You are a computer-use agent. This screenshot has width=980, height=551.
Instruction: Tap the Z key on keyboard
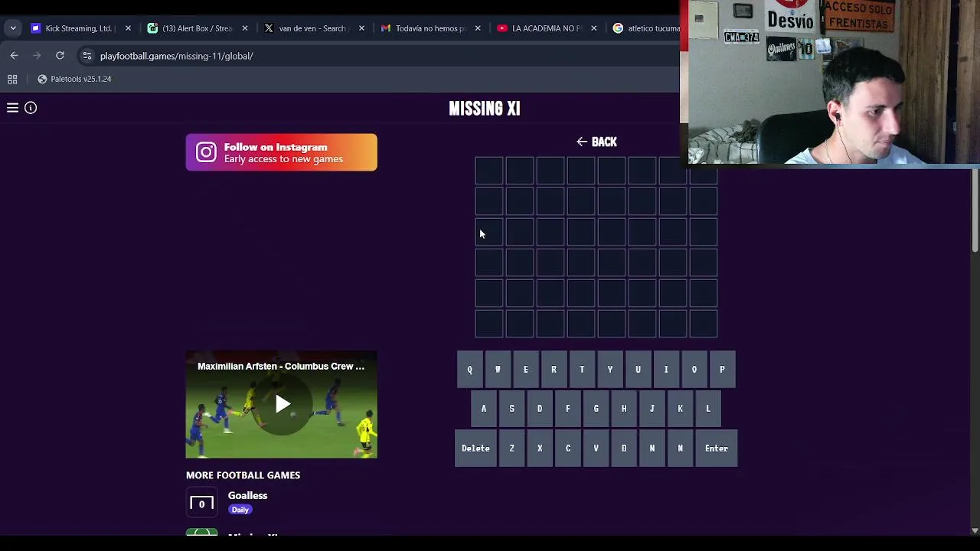point(511,448)
